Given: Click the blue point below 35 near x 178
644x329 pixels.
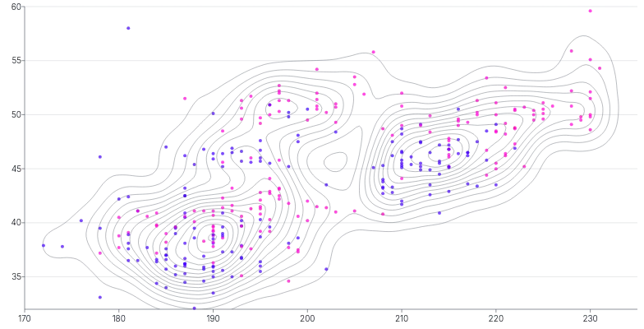Looking at the screenshot, I should [100, 297].
